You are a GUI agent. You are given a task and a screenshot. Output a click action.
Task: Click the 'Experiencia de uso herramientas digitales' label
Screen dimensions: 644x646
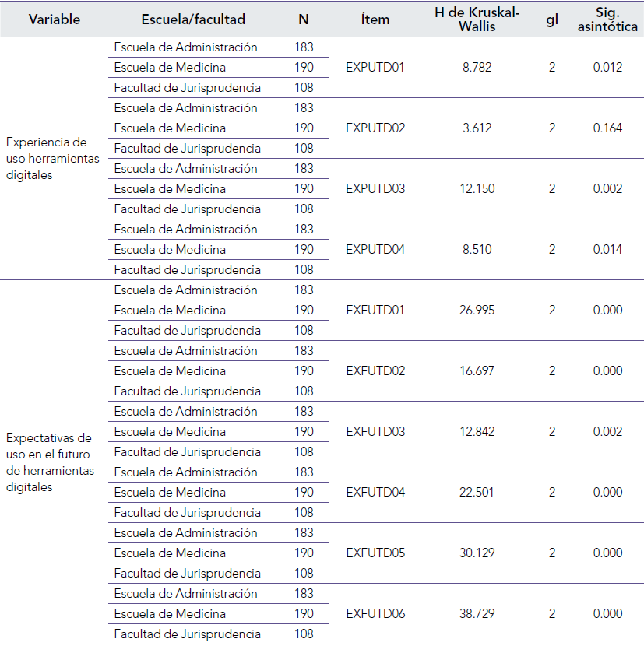[x=53, y=159]
